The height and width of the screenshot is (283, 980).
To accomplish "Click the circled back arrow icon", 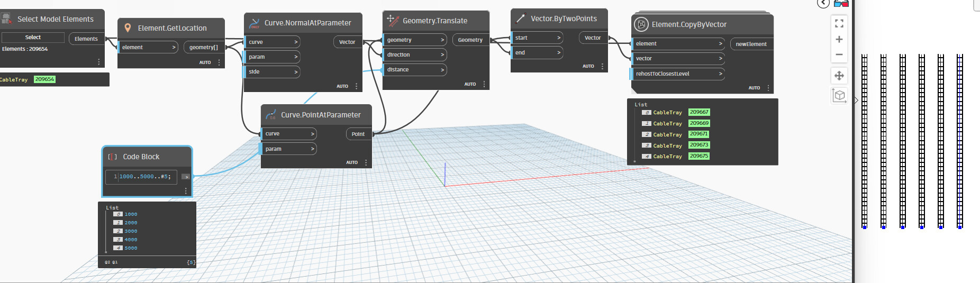I will tap(823, 3).
